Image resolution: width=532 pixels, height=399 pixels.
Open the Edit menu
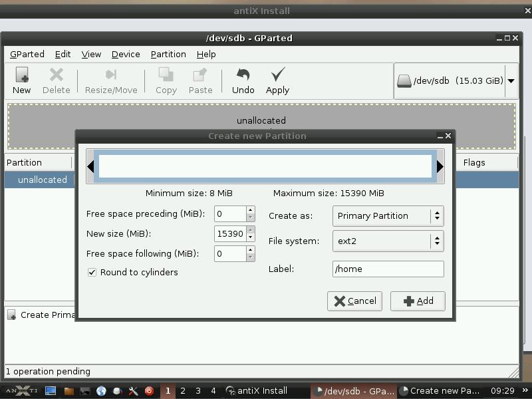click(x=63, y=55)
